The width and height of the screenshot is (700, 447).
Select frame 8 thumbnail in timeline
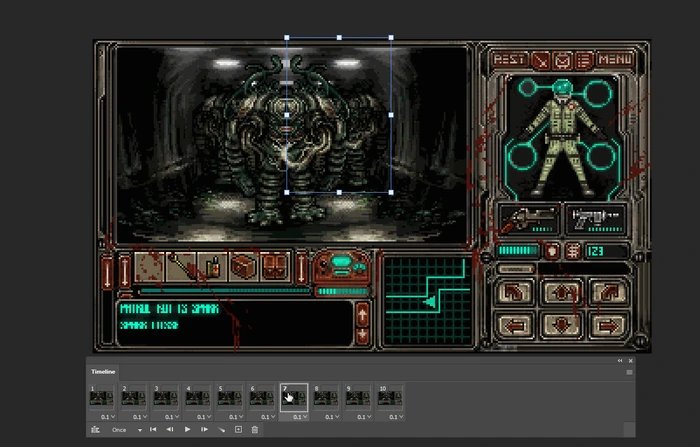(327, 397)
